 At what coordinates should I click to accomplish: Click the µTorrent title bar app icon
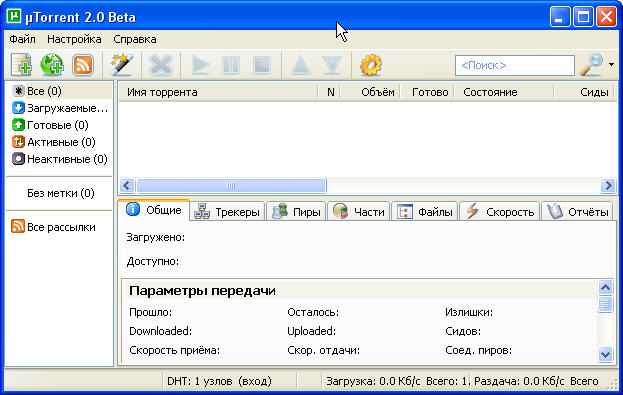point(14,16)
